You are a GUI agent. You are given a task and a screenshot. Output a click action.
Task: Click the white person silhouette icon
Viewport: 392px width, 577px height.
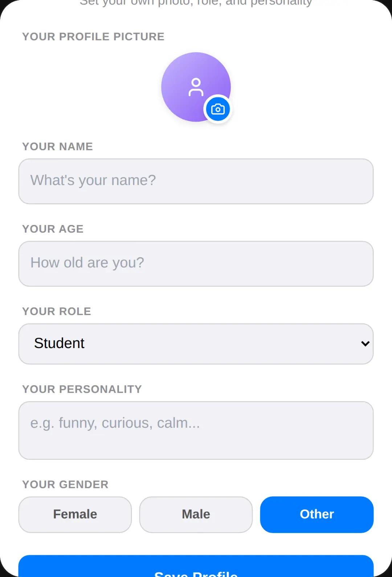tap(196, 87)
